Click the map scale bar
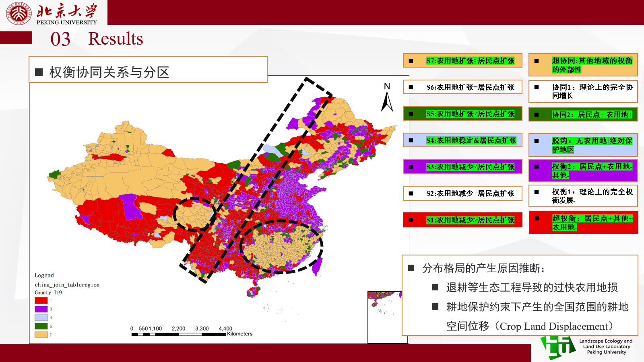 [x=179, y=334]
